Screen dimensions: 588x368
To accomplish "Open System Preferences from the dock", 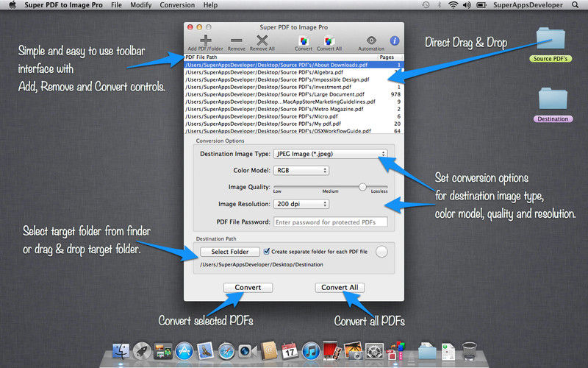I will (x=374, y=352).
